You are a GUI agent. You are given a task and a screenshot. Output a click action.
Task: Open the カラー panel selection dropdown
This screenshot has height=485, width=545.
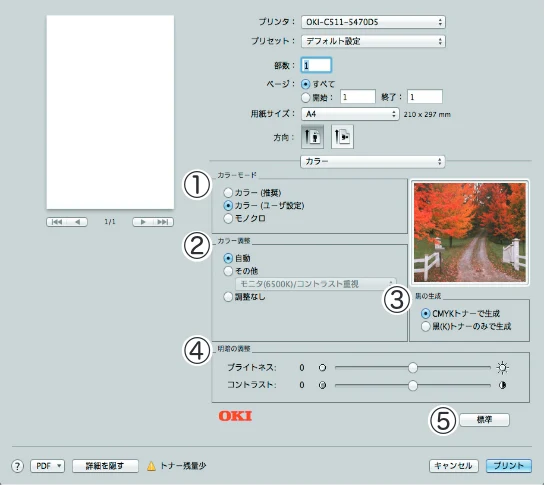[x=373, y=161]
